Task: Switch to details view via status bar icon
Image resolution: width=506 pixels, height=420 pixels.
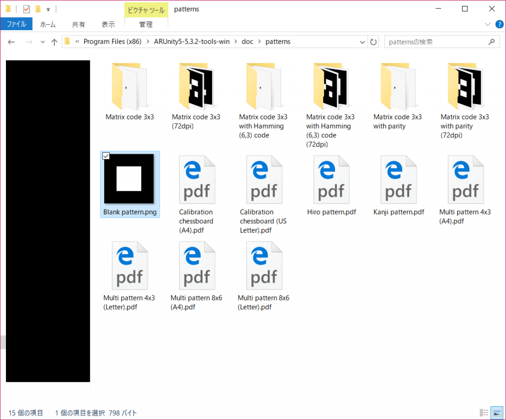Action: click(484, 413)
